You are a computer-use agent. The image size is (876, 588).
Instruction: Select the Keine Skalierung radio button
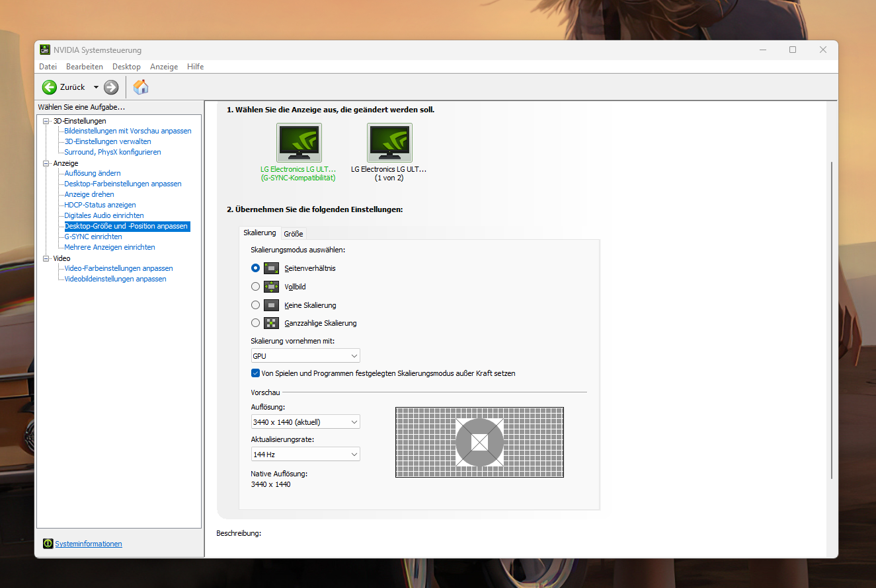pyautogui.click(x=256, y=305)
